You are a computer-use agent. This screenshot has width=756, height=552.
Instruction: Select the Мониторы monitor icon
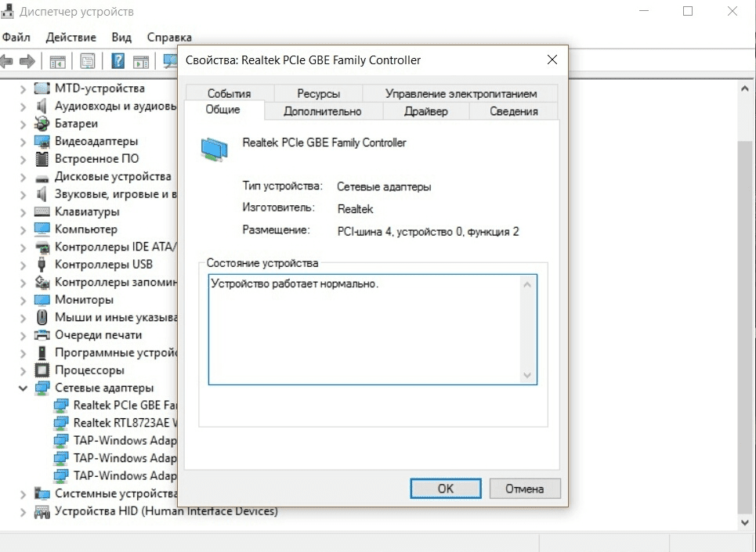point(42,300)
